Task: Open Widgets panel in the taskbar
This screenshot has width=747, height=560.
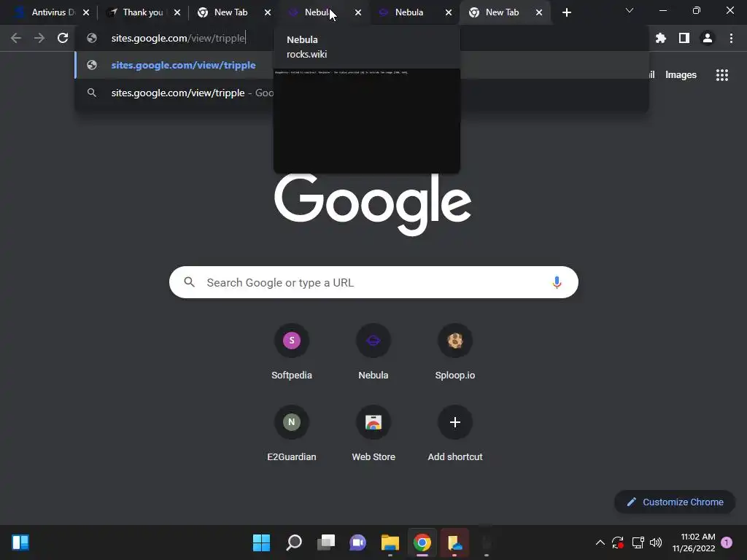Action: pos(20,542)
